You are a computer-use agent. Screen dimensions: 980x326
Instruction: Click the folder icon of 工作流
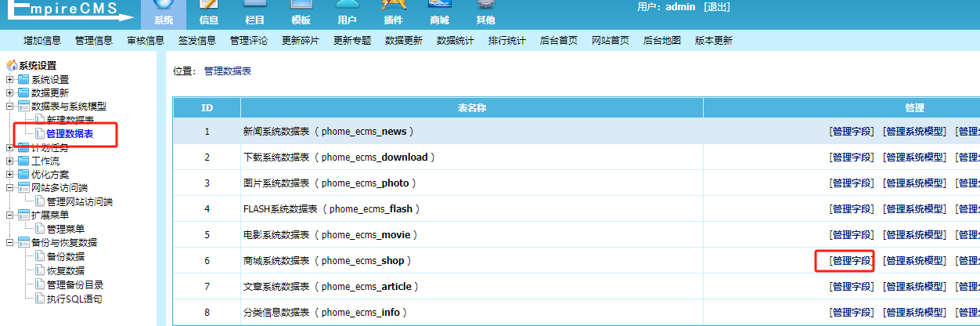(23, 161)
